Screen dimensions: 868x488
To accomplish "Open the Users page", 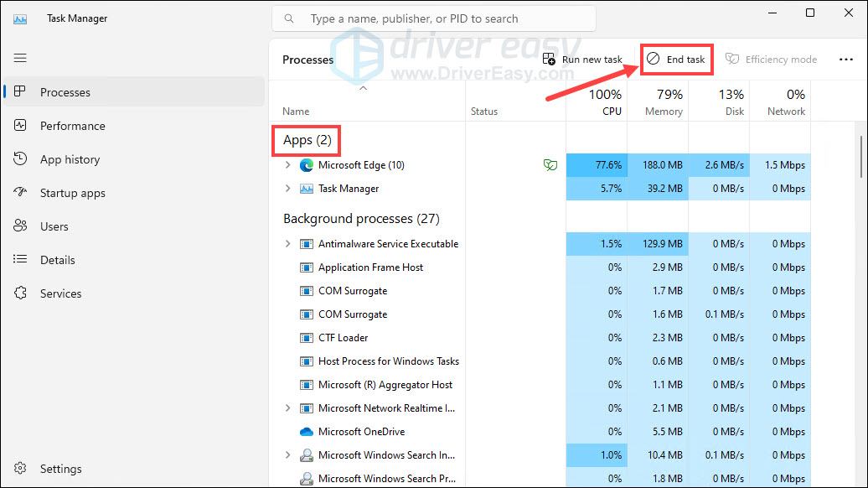I will pyautogui.click(x=54, y=226).
